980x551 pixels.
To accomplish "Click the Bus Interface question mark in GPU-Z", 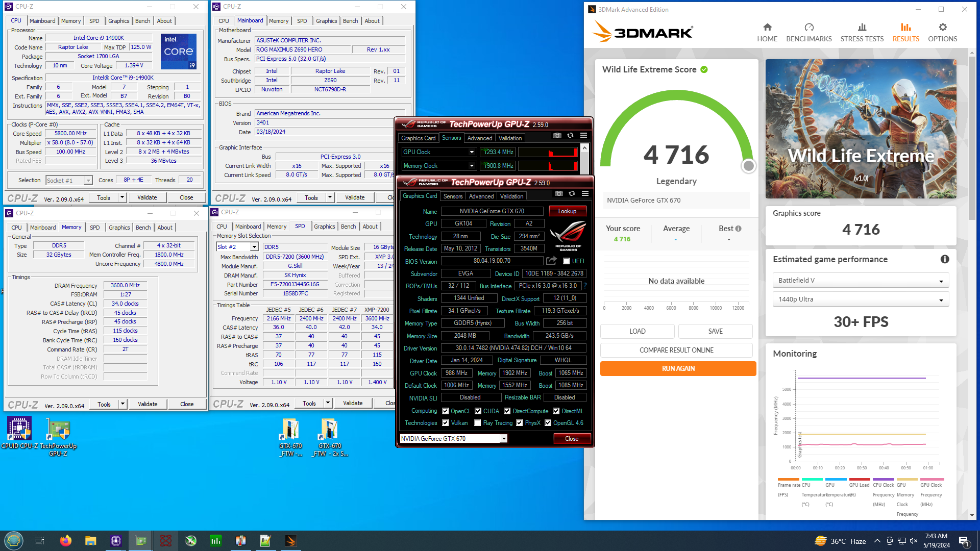I will [585, 286].
